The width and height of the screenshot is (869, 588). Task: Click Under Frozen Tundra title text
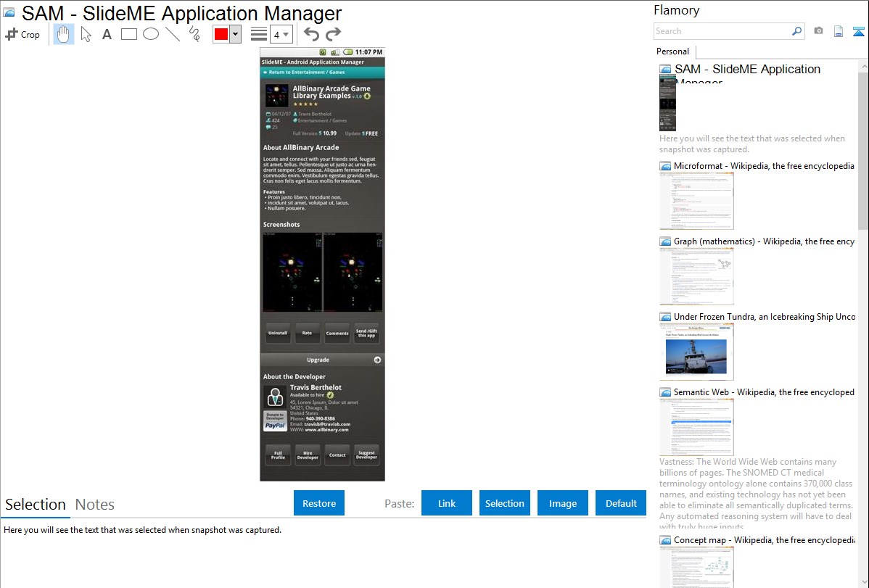pos(765,316)
